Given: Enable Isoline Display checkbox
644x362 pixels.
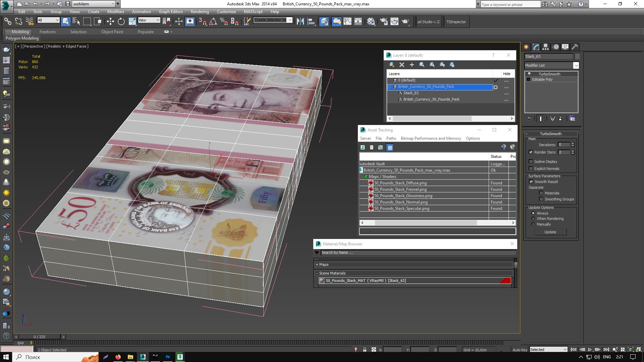Looking at the screenshot, I should (x=531, y=162).
